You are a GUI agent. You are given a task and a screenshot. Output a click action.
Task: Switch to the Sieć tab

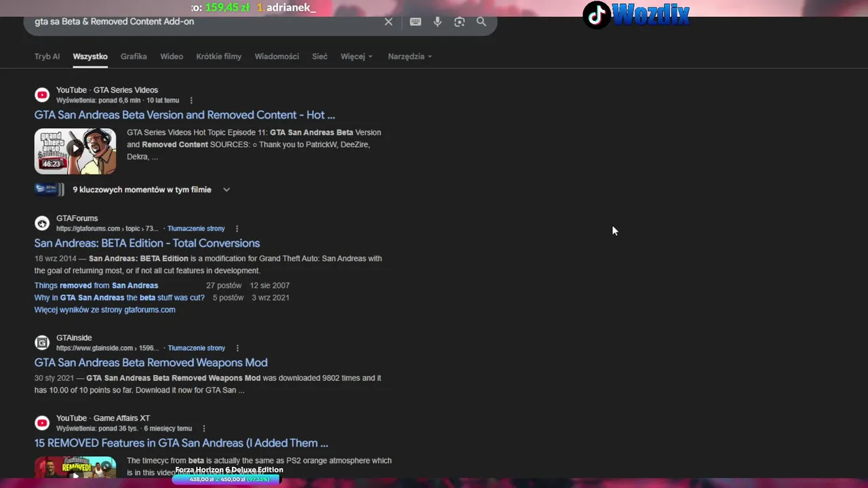coord(319,56)
